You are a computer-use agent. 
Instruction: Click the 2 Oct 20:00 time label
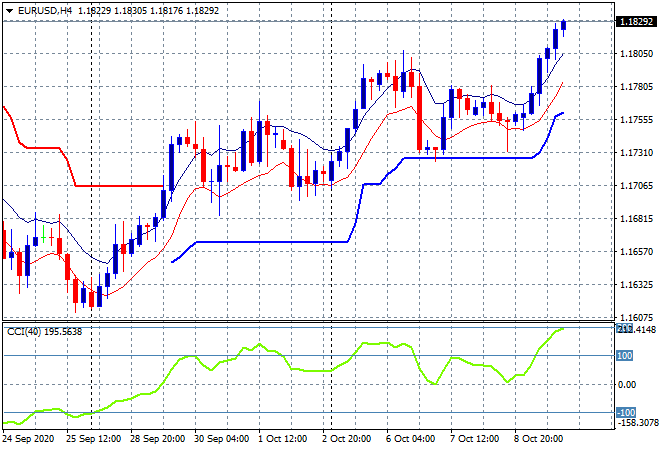[x=346, y=439]
